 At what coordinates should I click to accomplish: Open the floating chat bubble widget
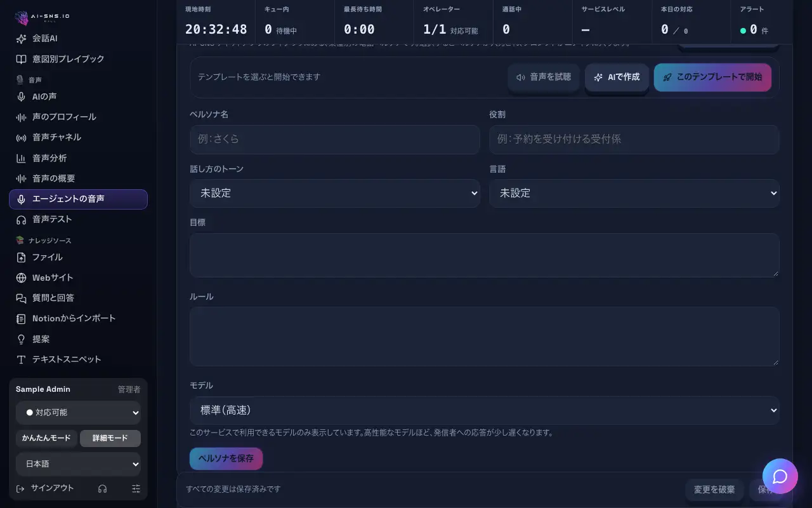[780, 476]
